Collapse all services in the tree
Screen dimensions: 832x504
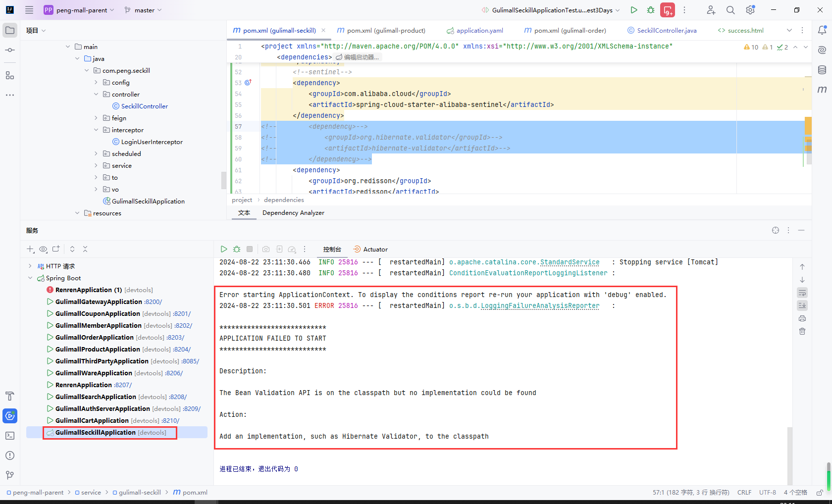[x=85, y=249]
